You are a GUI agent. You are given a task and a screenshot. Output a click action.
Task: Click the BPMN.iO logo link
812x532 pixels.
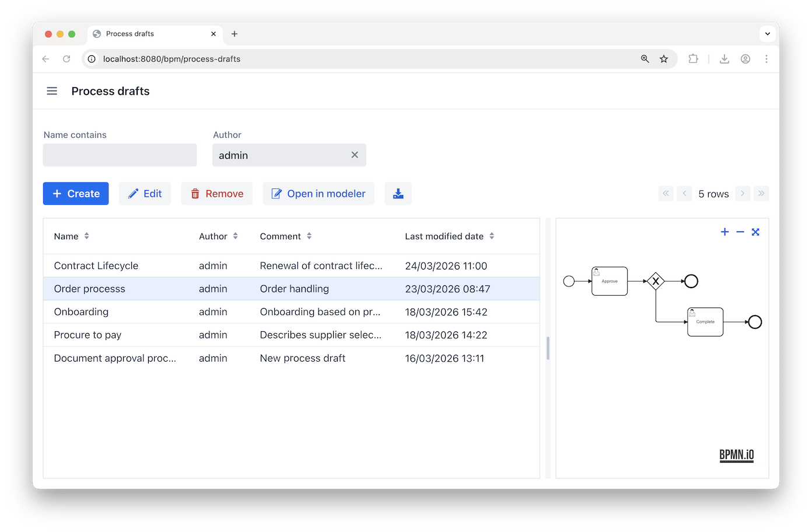click(x=736, y=455)
